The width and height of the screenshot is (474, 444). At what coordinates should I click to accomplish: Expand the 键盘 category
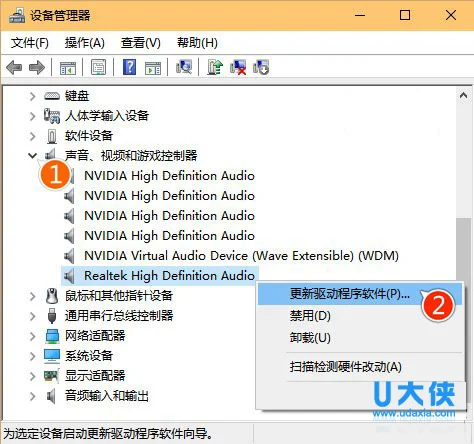[x=32, y=96]
